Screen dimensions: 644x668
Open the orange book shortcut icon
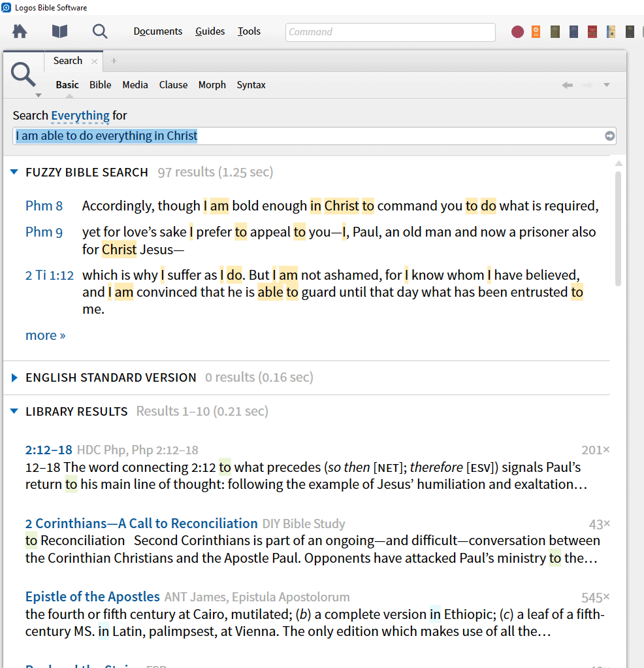coord(536,31)
